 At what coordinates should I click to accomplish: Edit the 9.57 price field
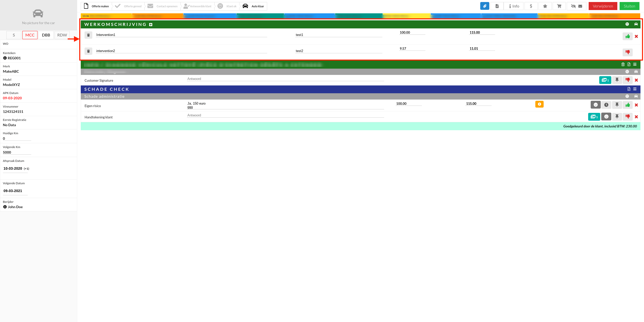point(412,49)
